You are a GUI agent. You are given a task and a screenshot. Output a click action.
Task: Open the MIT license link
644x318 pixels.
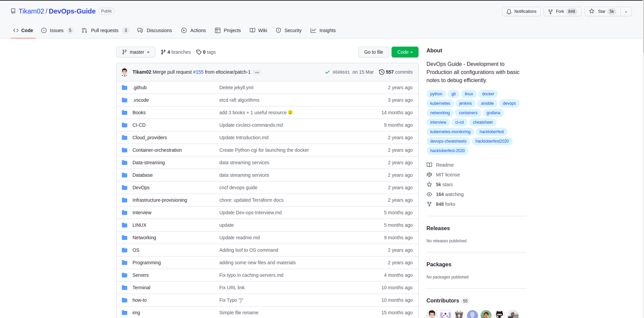443,175
